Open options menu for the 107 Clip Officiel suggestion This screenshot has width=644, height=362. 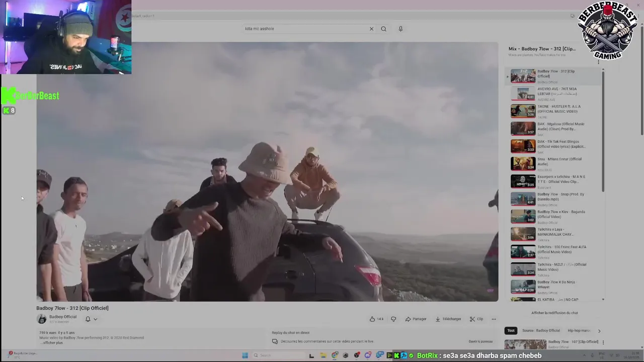click(x=603, y=342)
